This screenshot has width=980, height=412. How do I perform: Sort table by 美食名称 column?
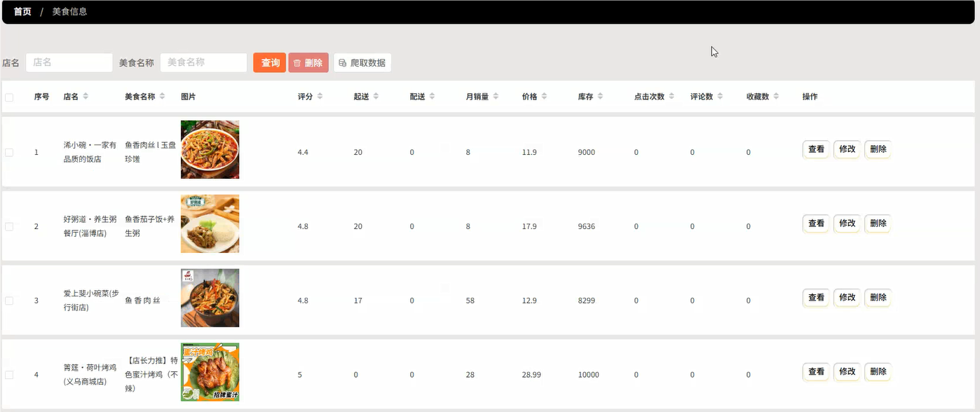pos(162,97)
